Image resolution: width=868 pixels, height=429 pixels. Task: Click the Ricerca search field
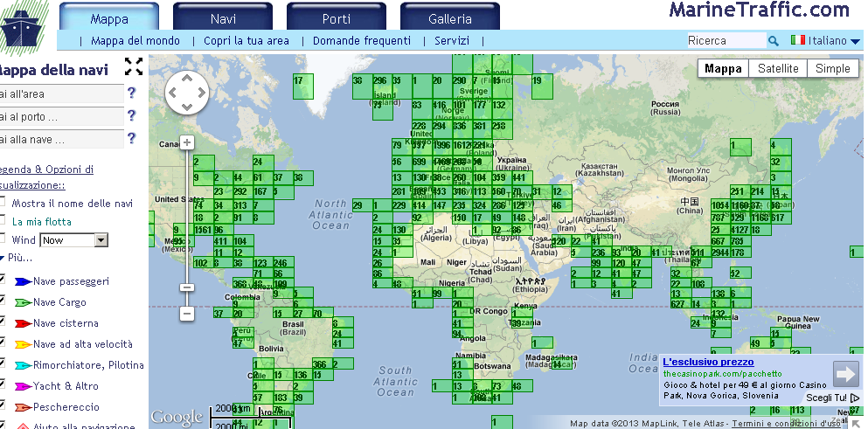726,40
